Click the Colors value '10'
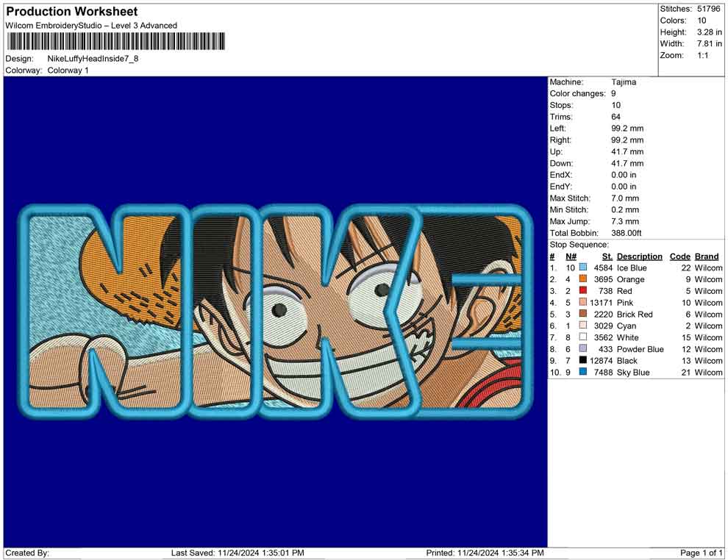The image size is (728, 560). click(x=702, y=21)
